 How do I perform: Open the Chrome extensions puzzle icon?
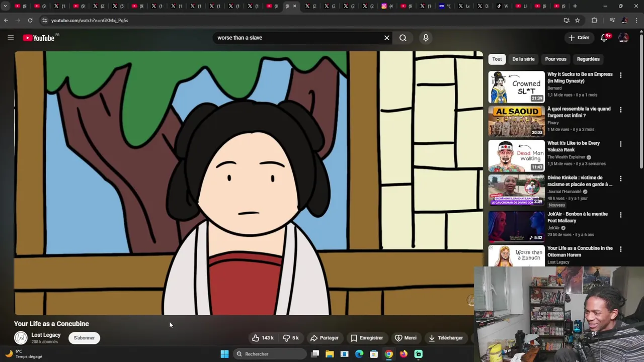click(594, 21)
